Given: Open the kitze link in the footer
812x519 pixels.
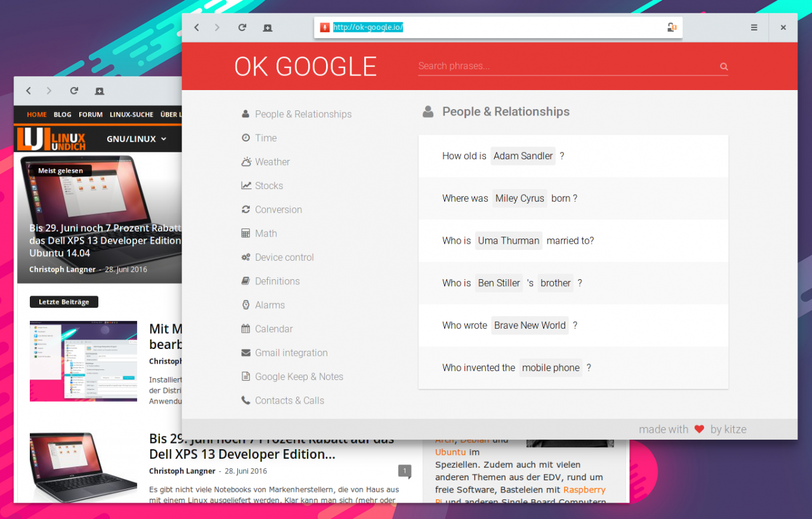Looking at the screenshot, I should [x=735, y=430].
